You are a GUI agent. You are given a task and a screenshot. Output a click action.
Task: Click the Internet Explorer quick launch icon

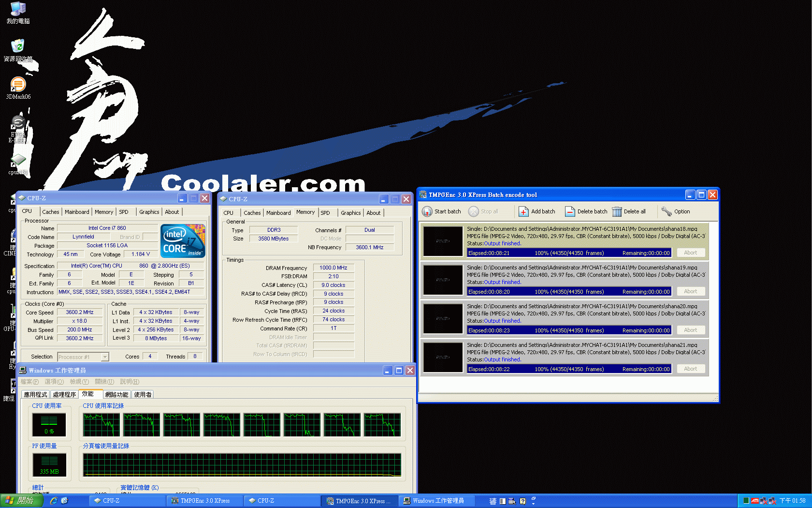(x=54, y=501)
